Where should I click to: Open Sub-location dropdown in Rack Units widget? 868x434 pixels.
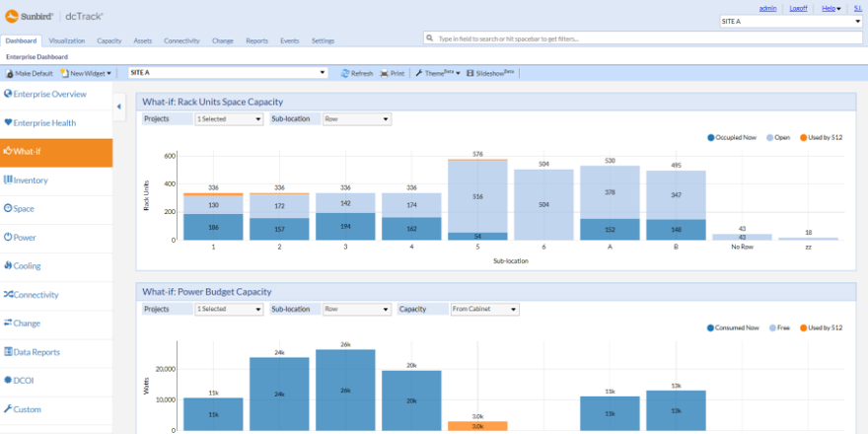tap(357, 119)
